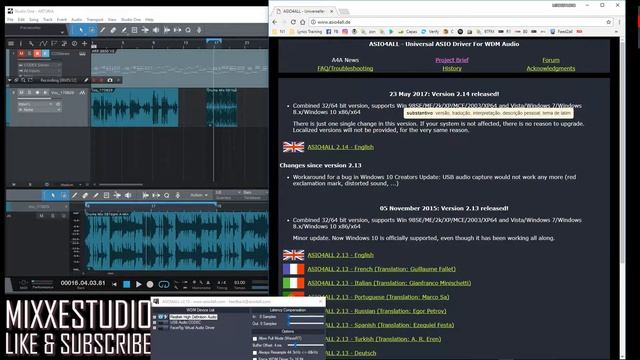Select the ASIO4ALL browser tab

[304, 11]
